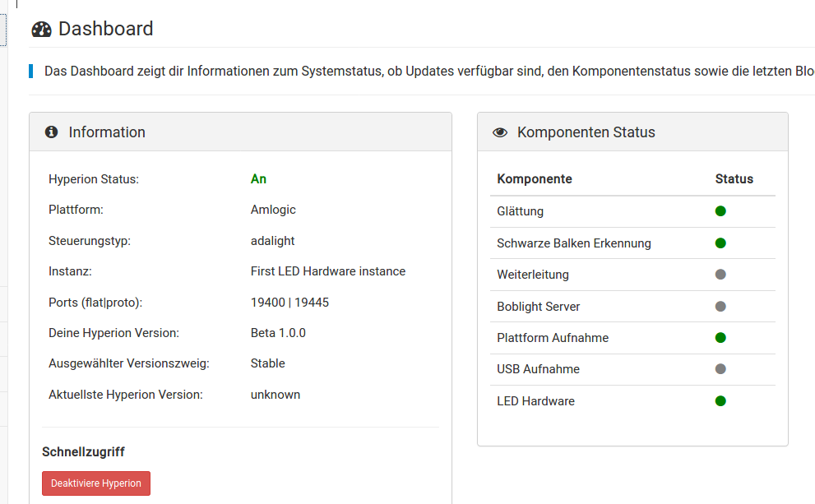Click the grey USB Aufnahme status dot
Image resolution: width=815 pixels, height=504 pixels.
(720, 369)
